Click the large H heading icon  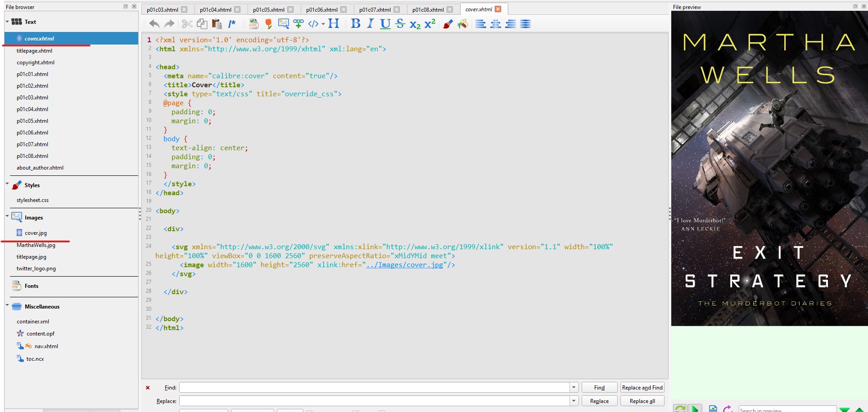coord(334,23)
